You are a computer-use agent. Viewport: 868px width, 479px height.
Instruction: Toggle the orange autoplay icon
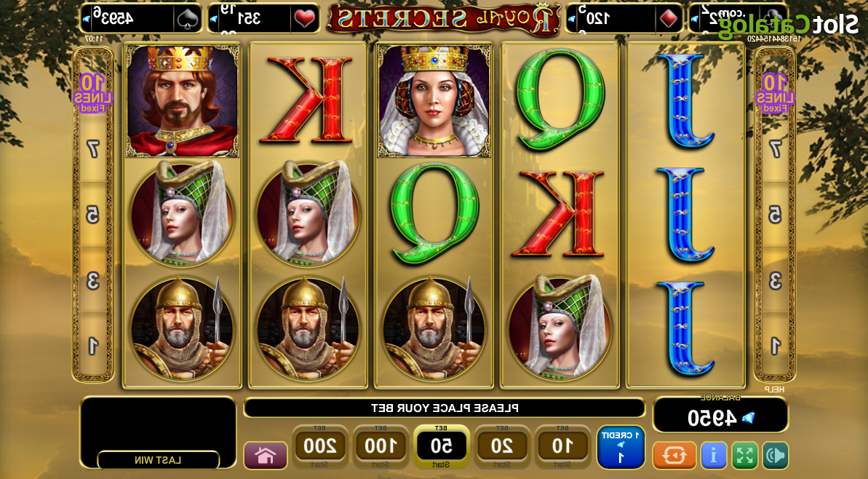(674, 455)
